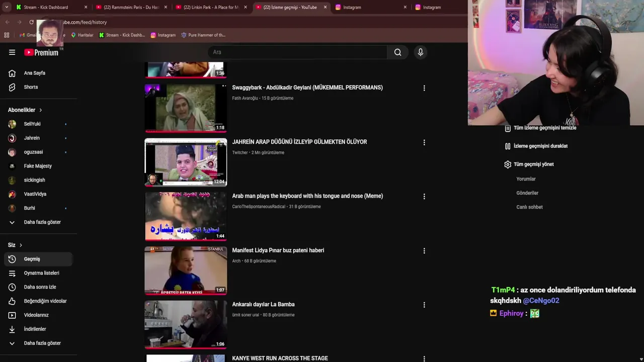Open Haritalar bookmark

click(x=82, y=35)
